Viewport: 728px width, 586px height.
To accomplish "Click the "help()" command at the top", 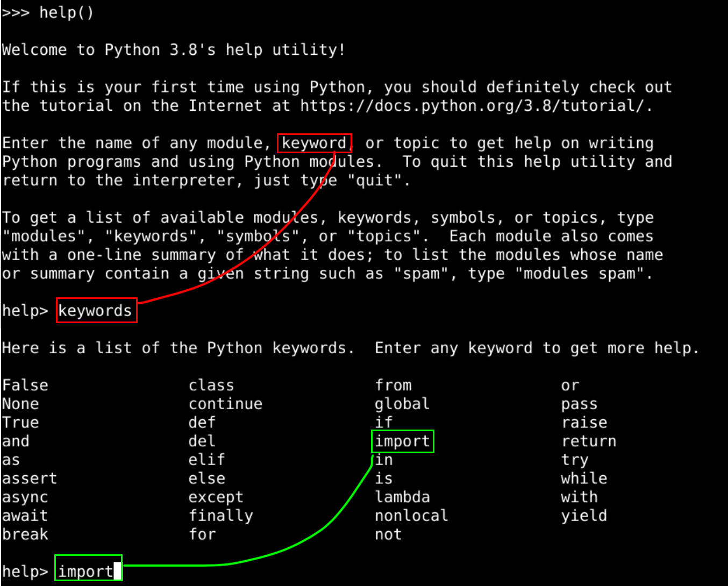I will coord(67,12).
